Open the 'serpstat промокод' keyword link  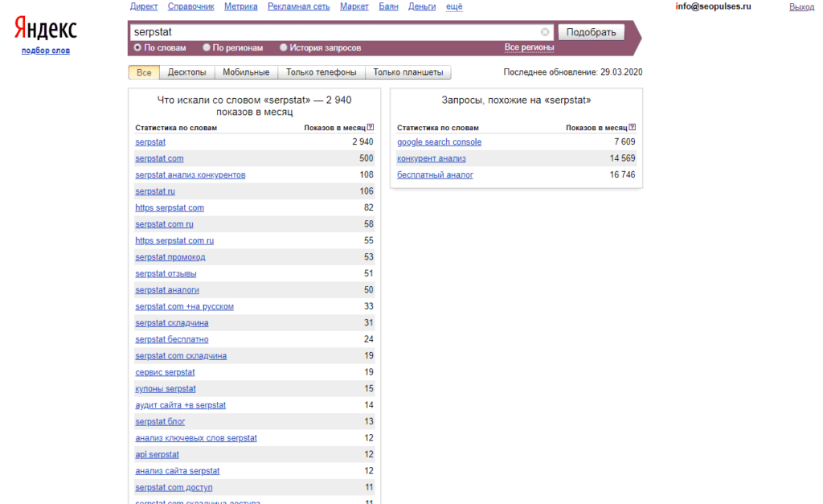pos(170,256)
